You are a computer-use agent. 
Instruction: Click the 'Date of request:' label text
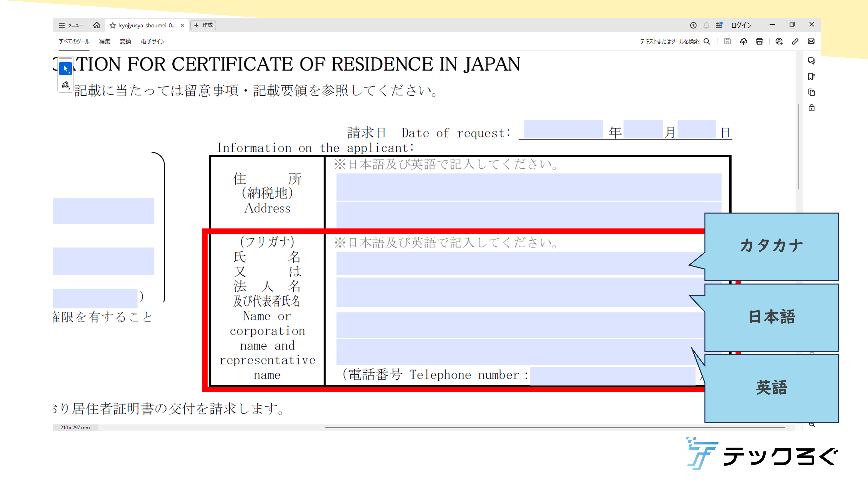tap(456, 133)
